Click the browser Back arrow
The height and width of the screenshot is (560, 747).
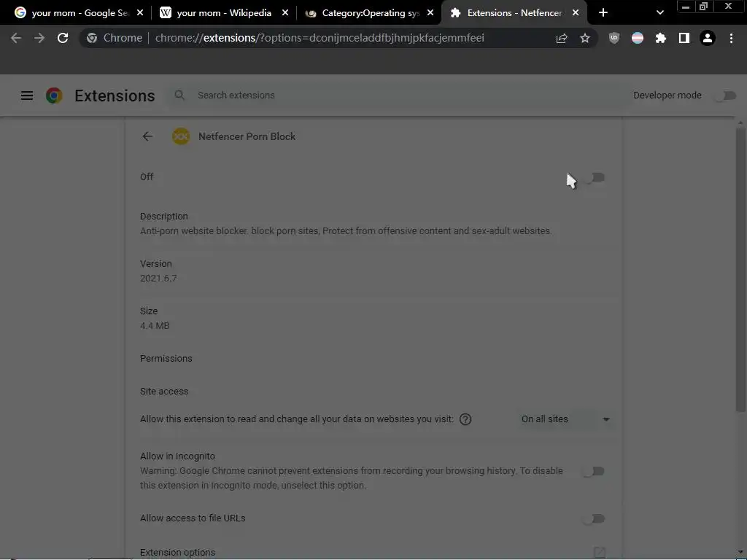tap(16, 38)
